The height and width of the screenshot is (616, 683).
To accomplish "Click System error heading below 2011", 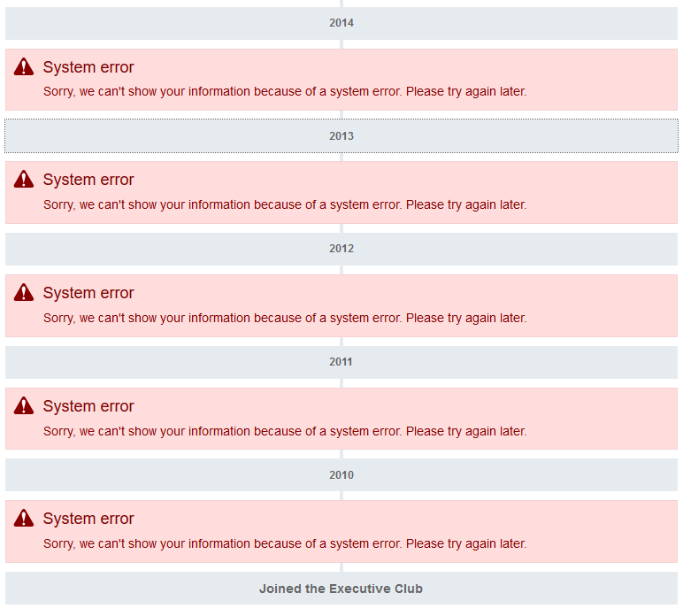I will [88, 406].
